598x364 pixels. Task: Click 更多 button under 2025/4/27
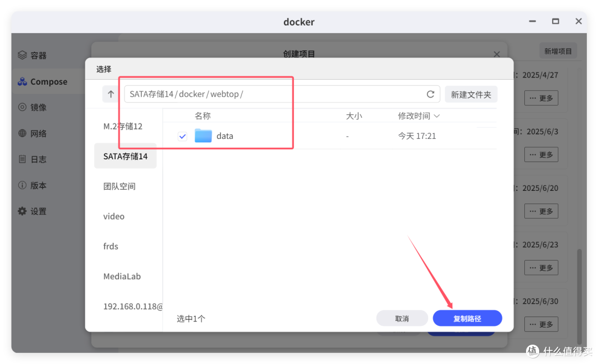pyautogui.click(x=541, y=98)
